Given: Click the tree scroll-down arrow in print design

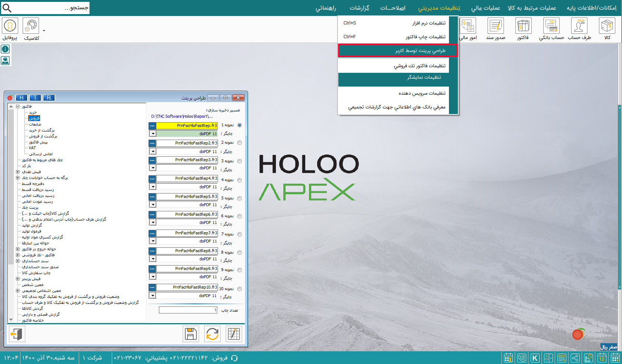Looking at the screenshot, I should pos(11,319).
